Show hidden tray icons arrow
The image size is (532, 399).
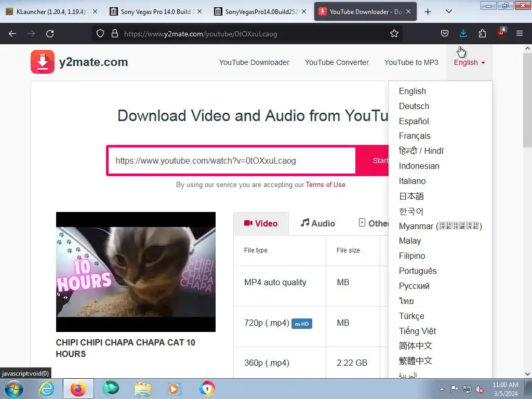pos(442,389)
